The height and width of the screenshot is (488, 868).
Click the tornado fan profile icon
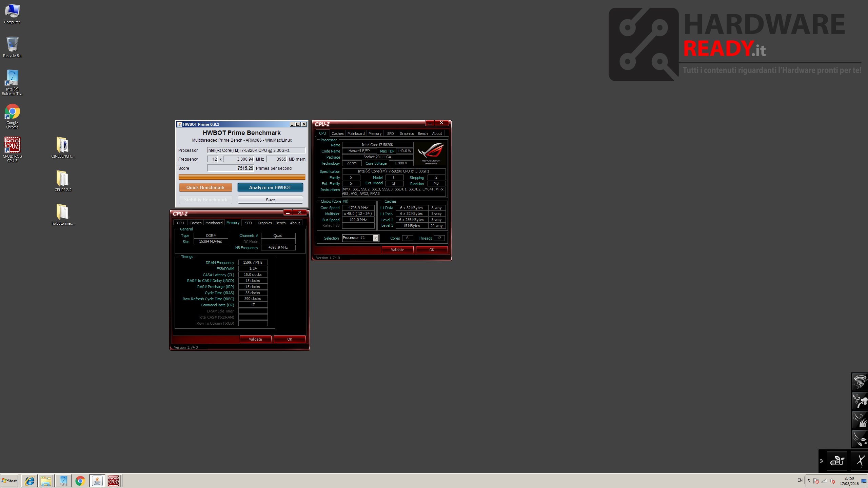[860, 382]
